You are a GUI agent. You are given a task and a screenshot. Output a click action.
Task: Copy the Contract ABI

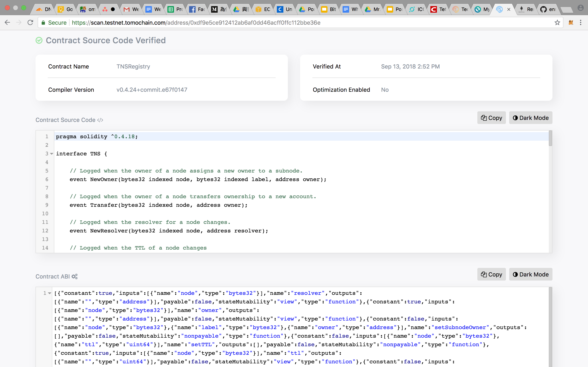click(491, 274)
